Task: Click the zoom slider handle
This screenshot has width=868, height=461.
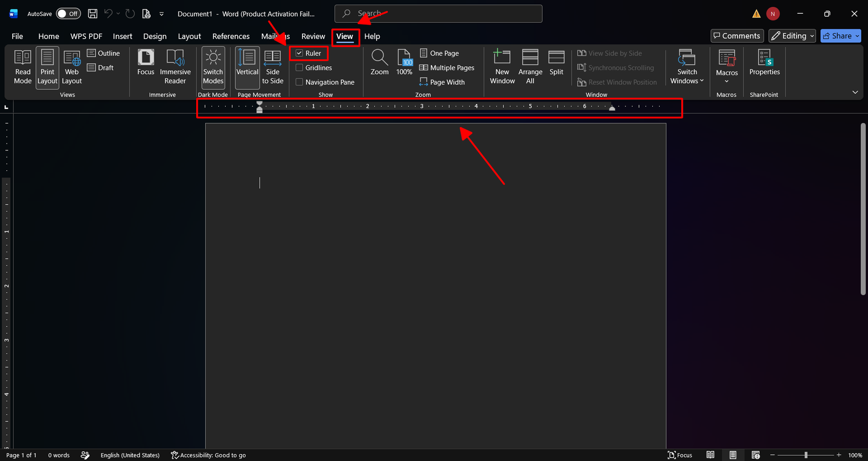Action: (x=806, y=455)
